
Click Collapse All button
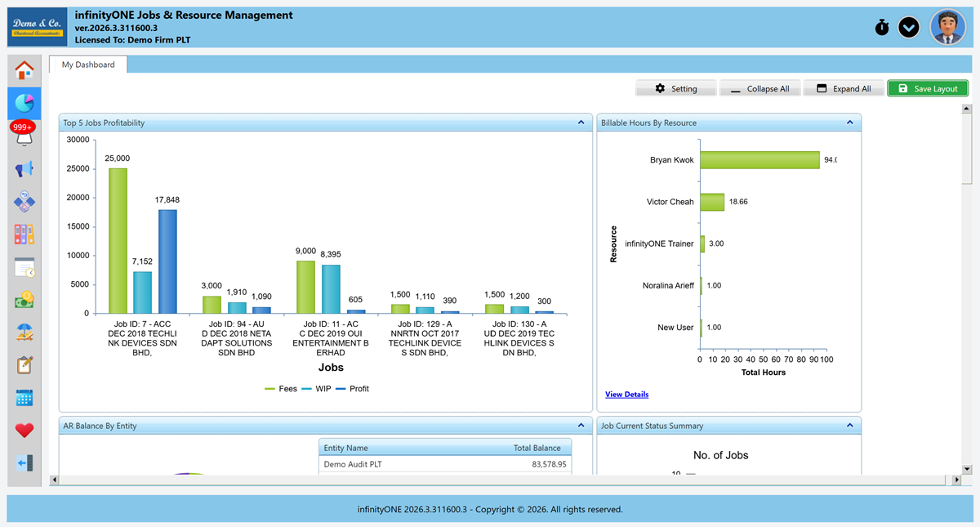(x=759, y=88)
